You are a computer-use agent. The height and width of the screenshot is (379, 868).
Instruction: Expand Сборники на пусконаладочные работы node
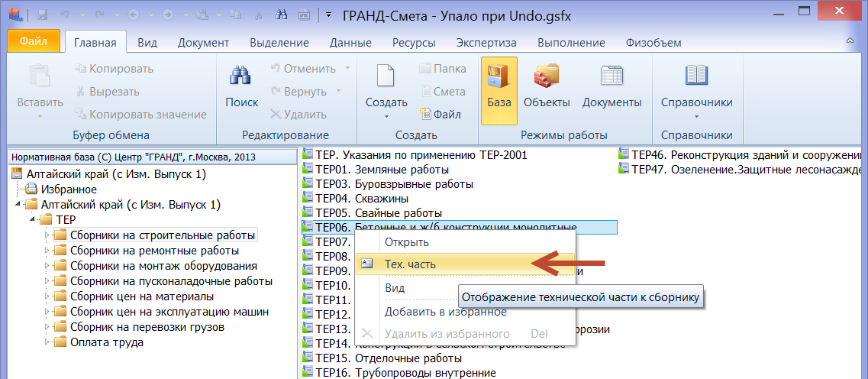pos(47,281)
